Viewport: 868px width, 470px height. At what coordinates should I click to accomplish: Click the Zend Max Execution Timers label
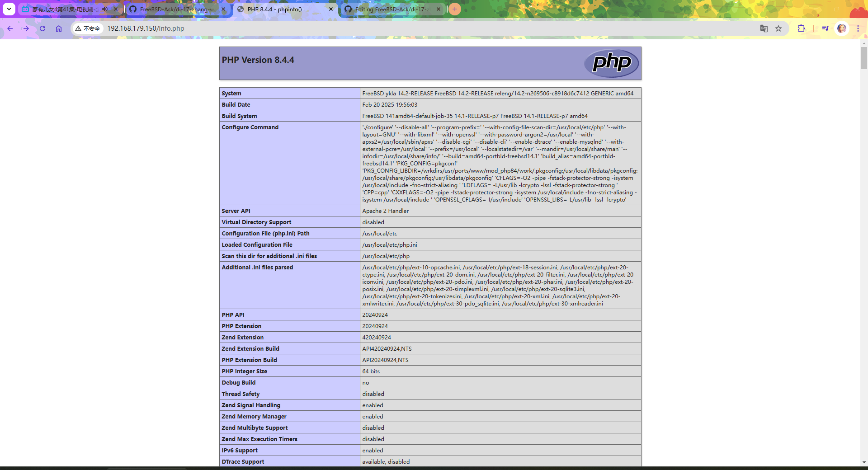click(259, 439)
